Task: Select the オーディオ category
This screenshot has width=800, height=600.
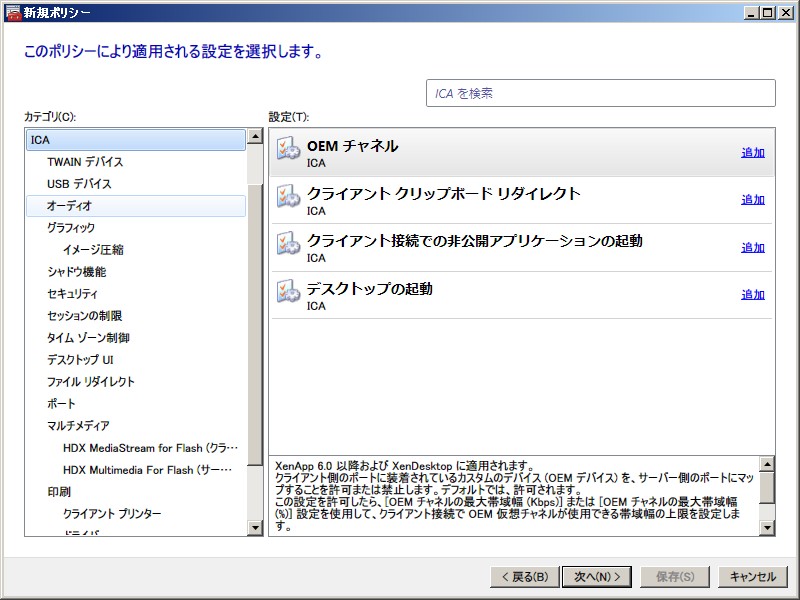Action: coord(69,206)
